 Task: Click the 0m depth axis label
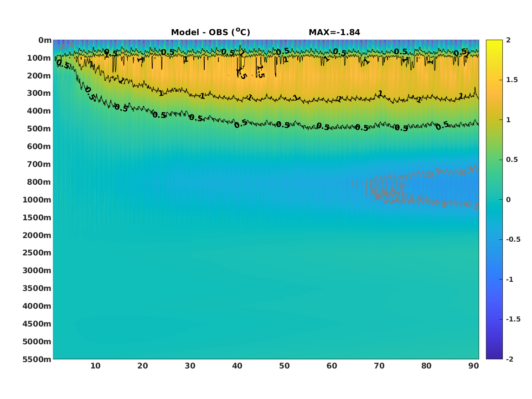(45, 41)
